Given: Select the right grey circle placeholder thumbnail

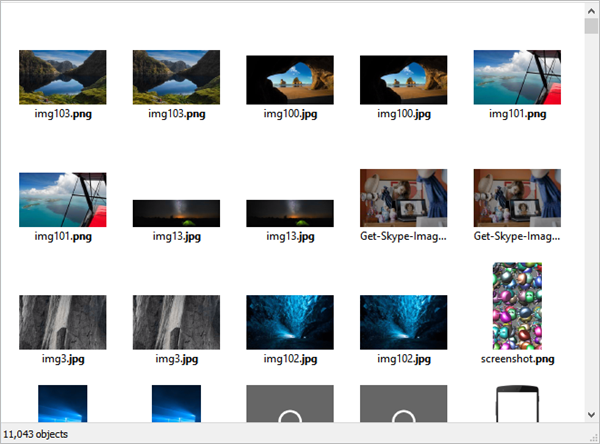Looking at the screenshot, I should pos(404,404).
